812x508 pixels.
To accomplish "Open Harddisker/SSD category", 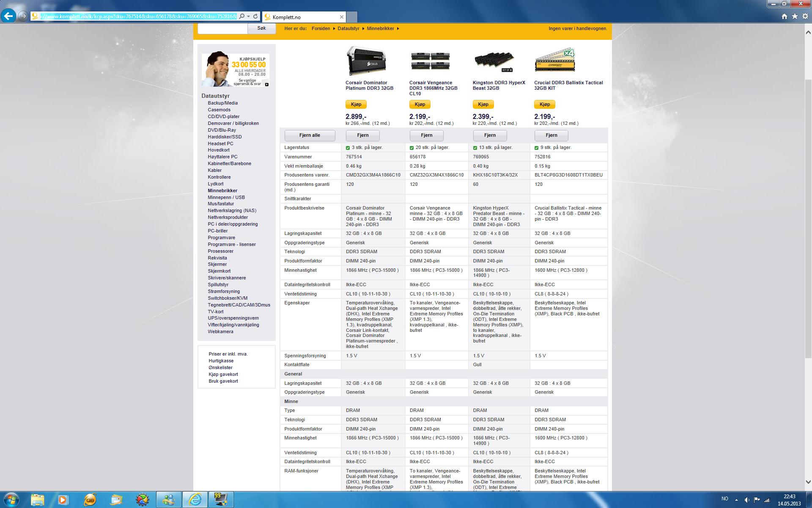I will click(x=225, y=137).
